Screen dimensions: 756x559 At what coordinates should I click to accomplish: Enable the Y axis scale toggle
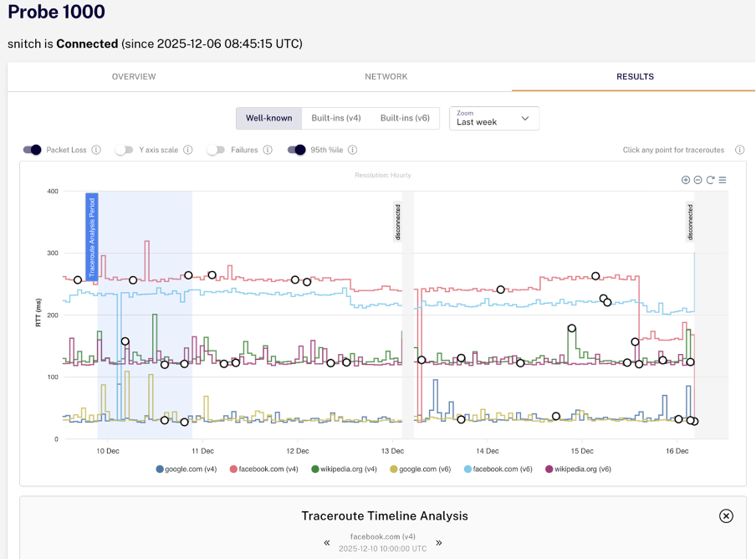(125, 150)
